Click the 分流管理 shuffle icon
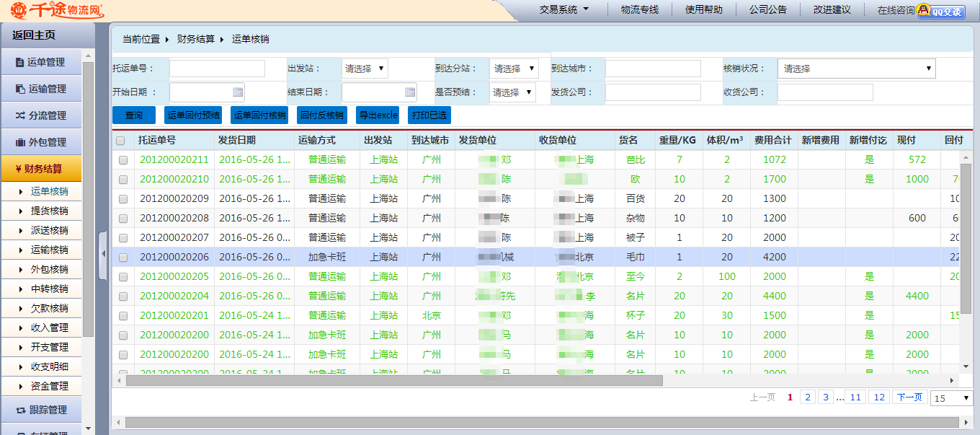Screen dimensions: 980x435 (20, 115)
